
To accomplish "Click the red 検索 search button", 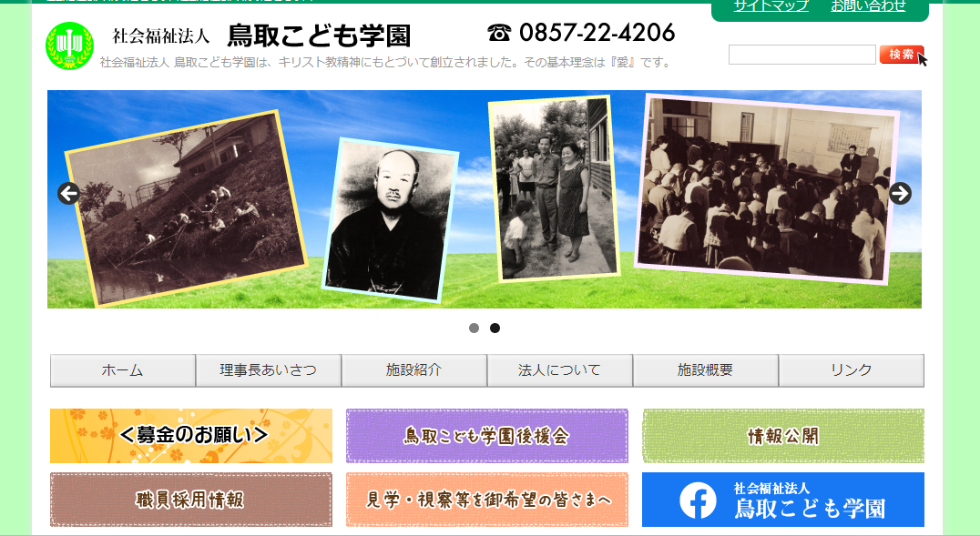I will pyautogui.click(x=902, y=55).
